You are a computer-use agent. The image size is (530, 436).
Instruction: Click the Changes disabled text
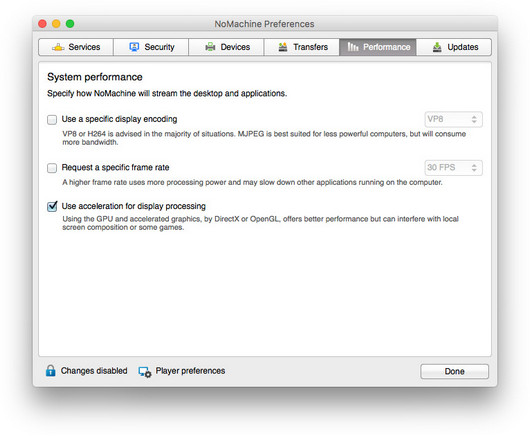coord(94,371)
